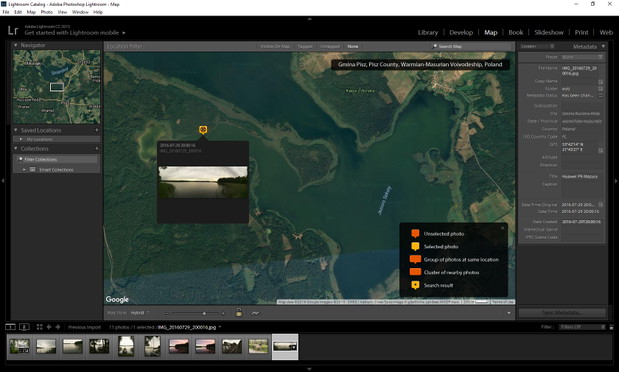The width and height of the screenshot is (619, 372).
Task: Add a saved location with plus icon
Action: pyautogui.click(x=97, y=130)
